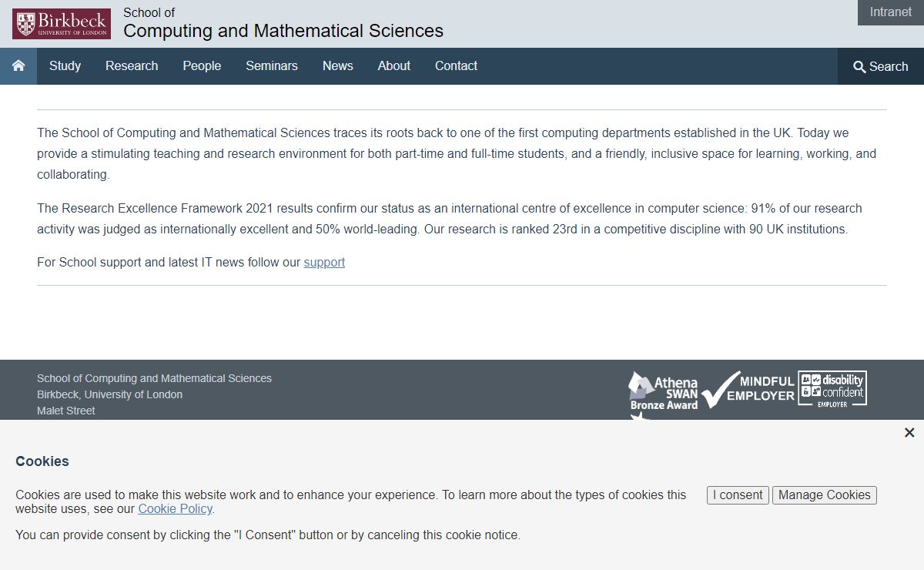The height and width of the screenshot is (570, 924).
Task: Click the Manage Cookies button
Action: (824, 495)
